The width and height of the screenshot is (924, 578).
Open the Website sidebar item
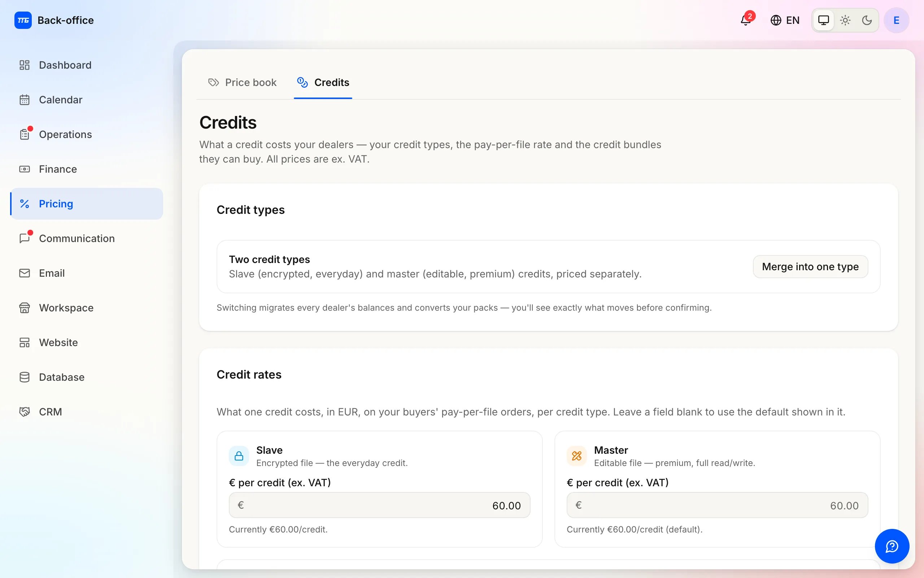[x=87, y=342]
